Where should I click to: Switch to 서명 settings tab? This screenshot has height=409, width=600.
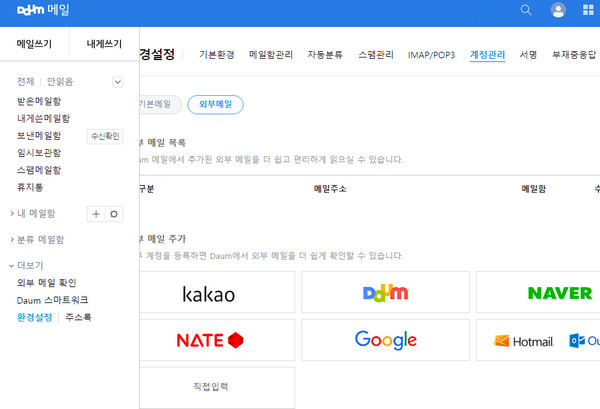coord(528,55)
